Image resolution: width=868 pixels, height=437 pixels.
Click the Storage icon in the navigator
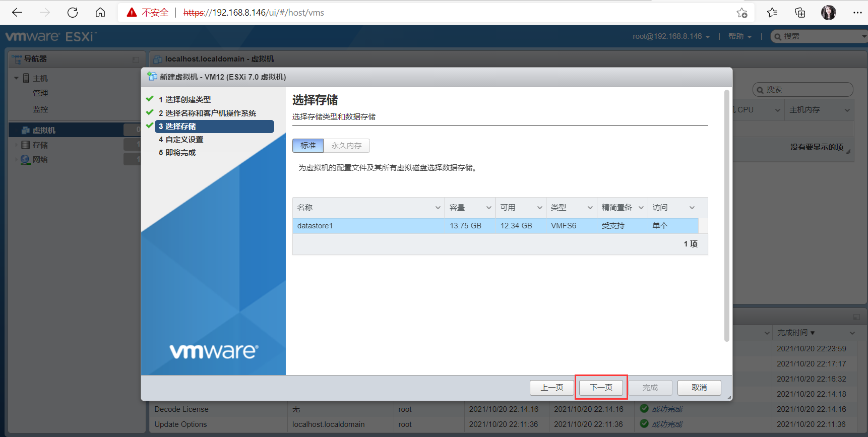pos(26,145)
